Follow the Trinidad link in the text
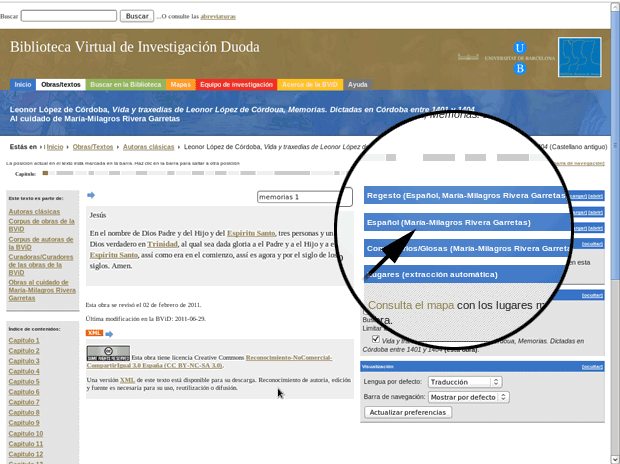This screenshot has width=620, height=464. click(140, 245)
